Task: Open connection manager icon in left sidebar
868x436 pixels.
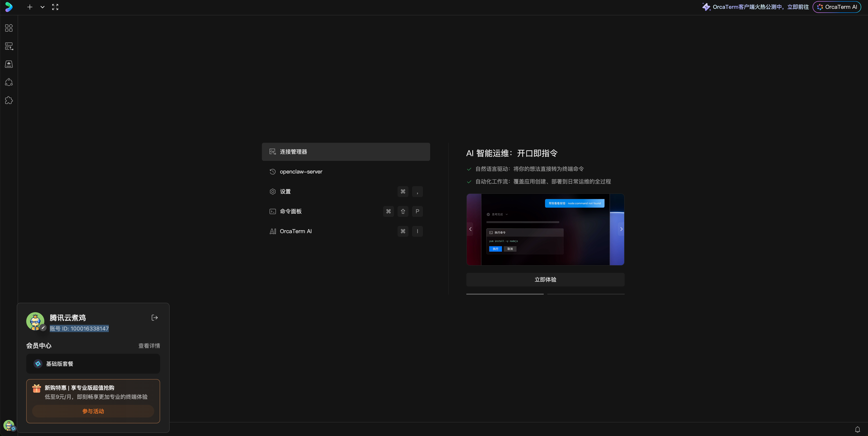Action: click(x=9, y=46)
